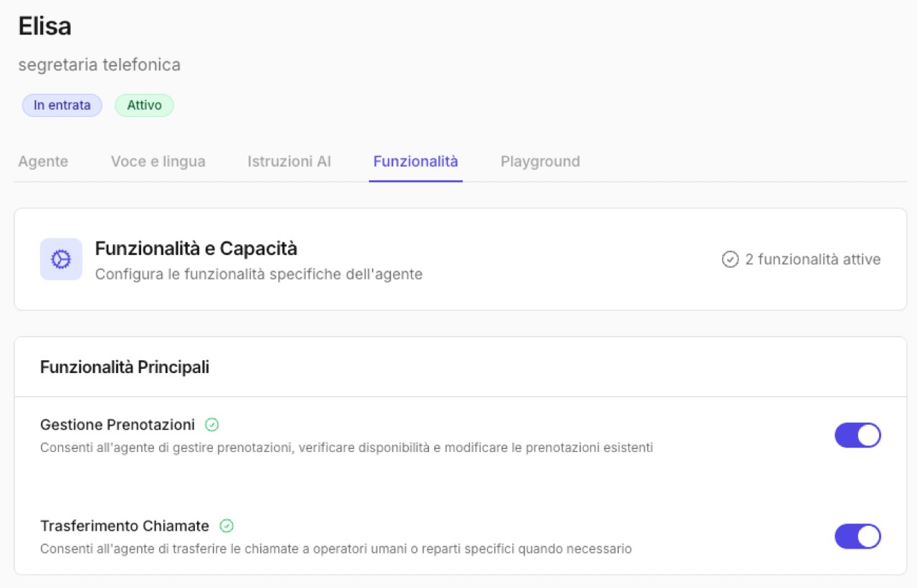This screenshot has width=917, height=588.
Task: Open the Playground tab
Action: tap(540, 161)
